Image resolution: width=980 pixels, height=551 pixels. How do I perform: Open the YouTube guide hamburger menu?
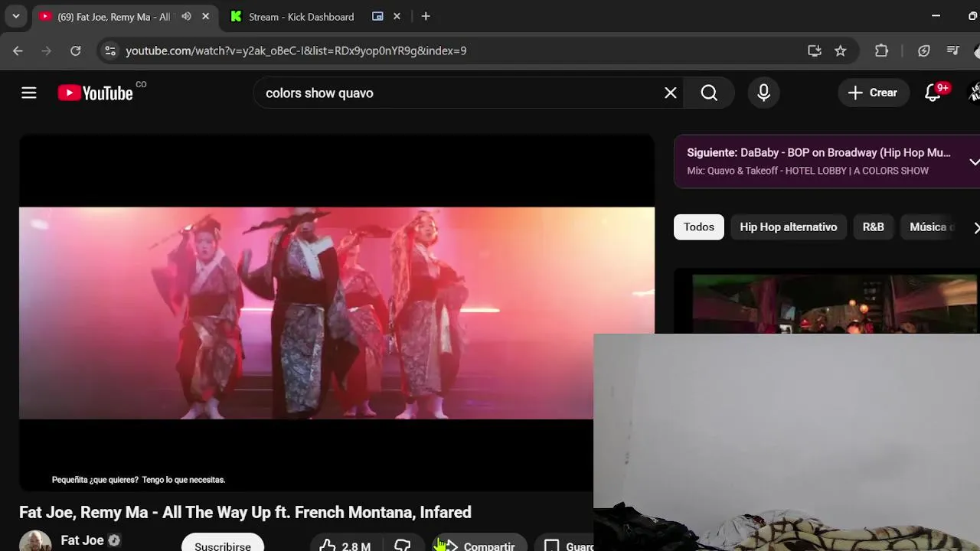click(x=29, y=93)
